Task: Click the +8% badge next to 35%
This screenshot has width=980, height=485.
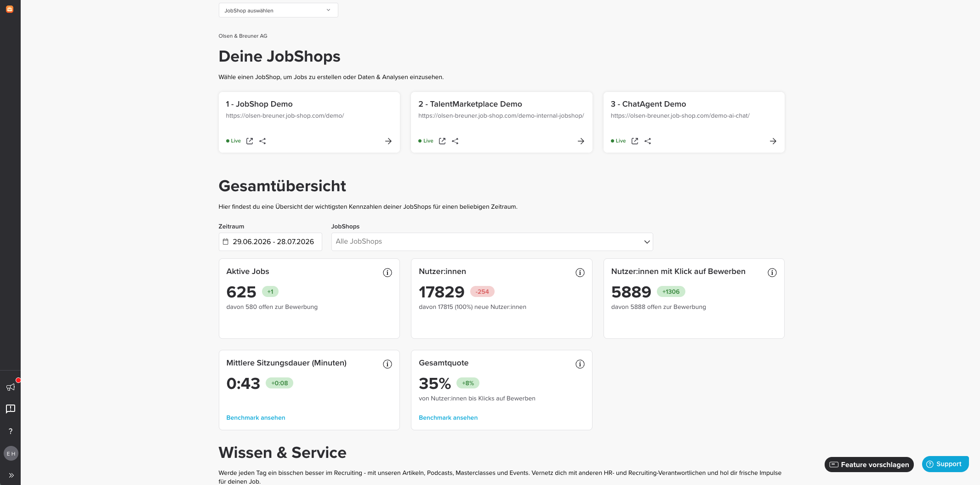Action: [468, 383]
